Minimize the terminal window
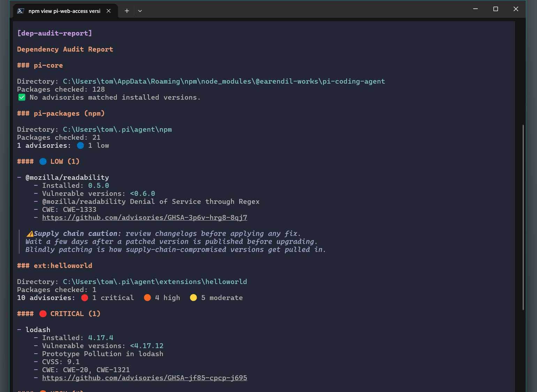 tap(475, 9)
